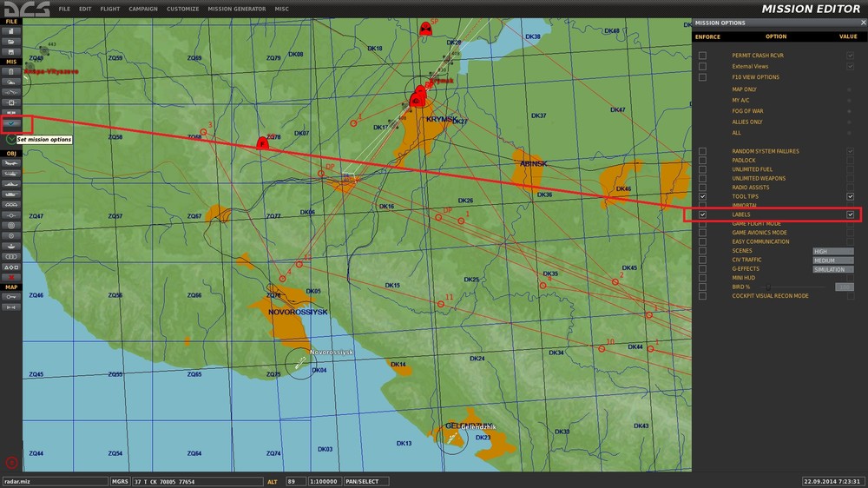The image size is (868, 488).
Task: Open the briefing clipboard icon
Action: [x=11, y=71]
